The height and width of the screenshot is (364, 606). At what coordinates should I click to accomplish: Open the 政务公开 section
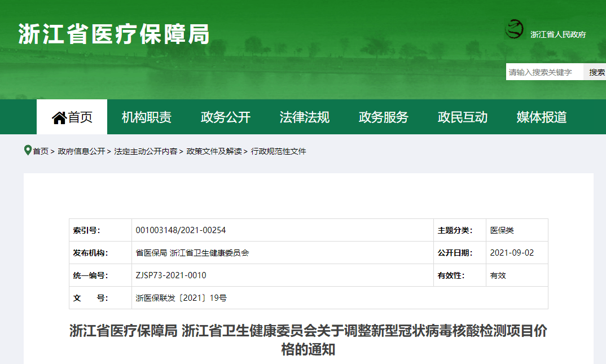click(x=226, y=116)
